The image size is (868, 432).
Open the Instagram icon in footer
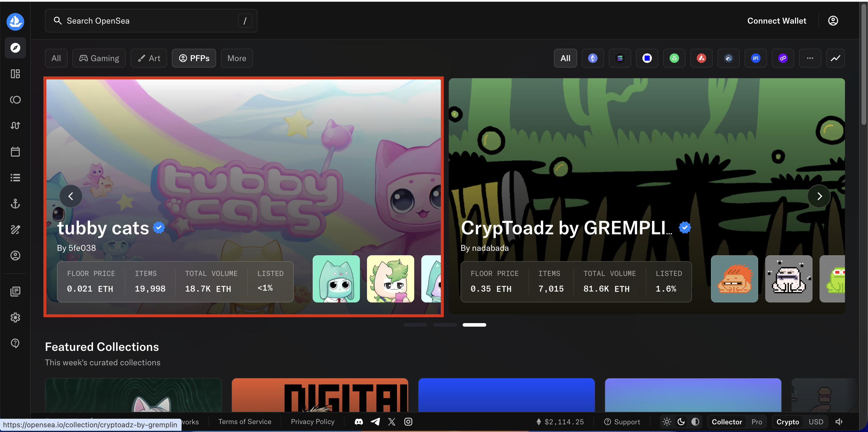(408, 422)
